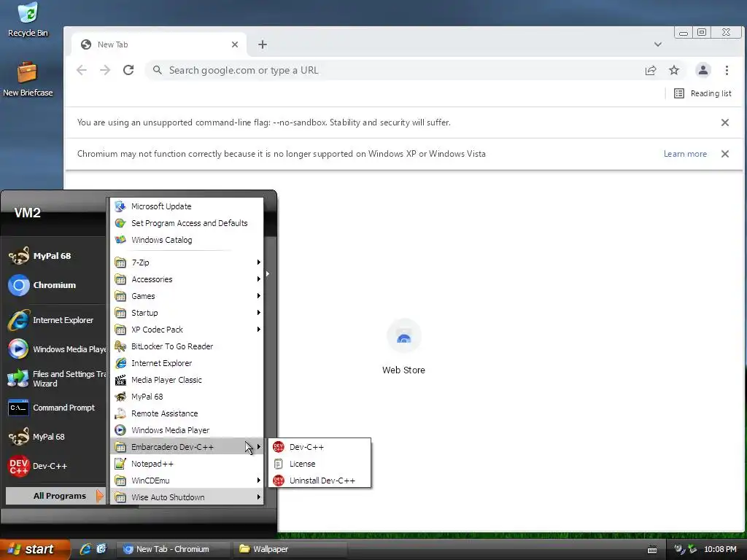The height and width of the screenshot is (560, 747).
Task: Open Microsoft Update
Action: click(x=187, y=206)
